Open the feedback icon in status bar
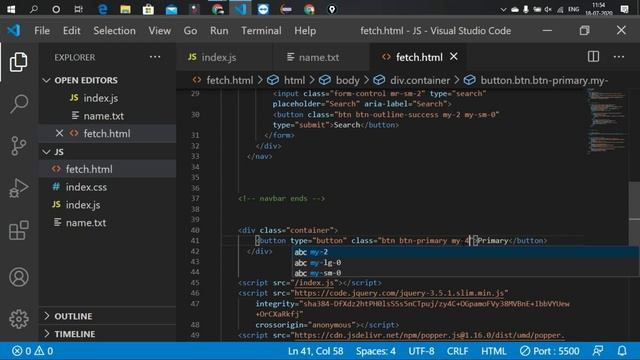640x360 pixels. [x=598, y=351]
